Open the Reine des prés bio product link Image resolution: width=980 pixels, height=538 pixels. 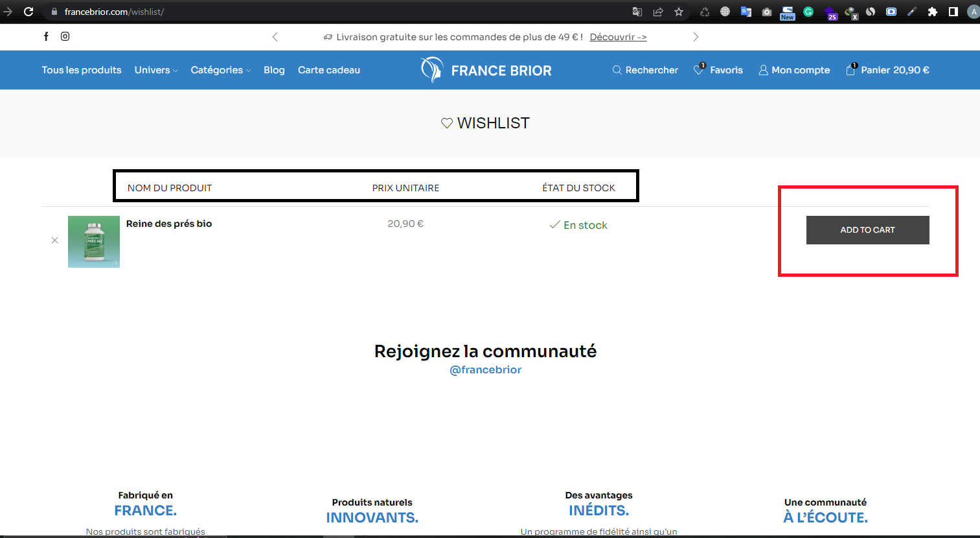coord(169,224)
